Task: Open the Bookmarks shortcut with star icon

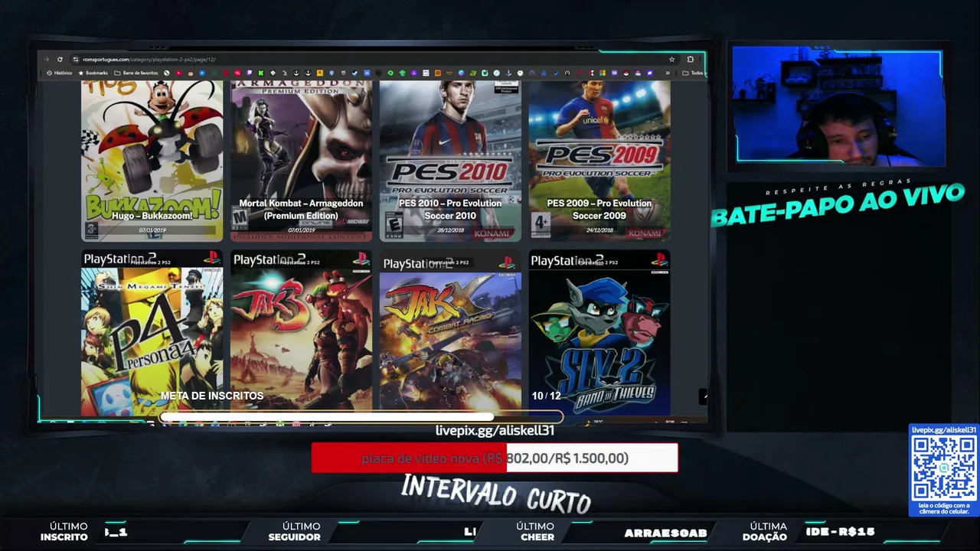Action: click(x=93, y=73)
